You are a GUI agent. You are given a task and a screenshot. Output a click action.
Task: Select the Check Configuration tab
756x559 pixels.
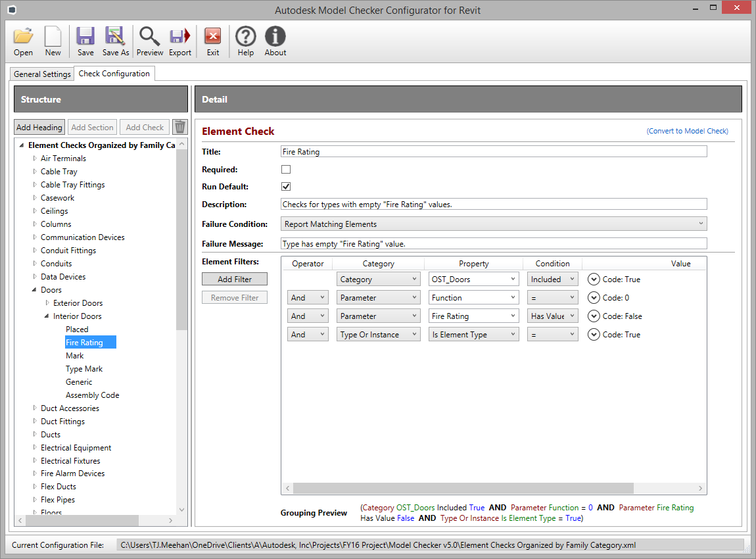click(114, 74)
